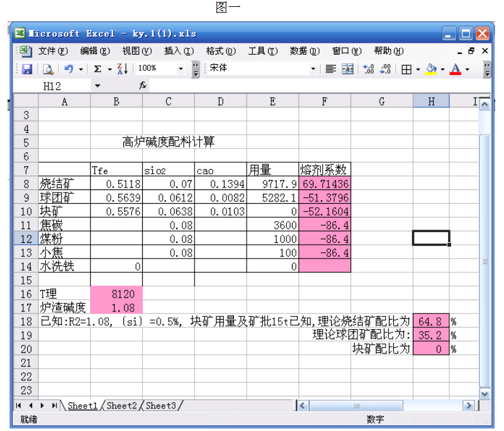Toggle left text alignment

330,69
